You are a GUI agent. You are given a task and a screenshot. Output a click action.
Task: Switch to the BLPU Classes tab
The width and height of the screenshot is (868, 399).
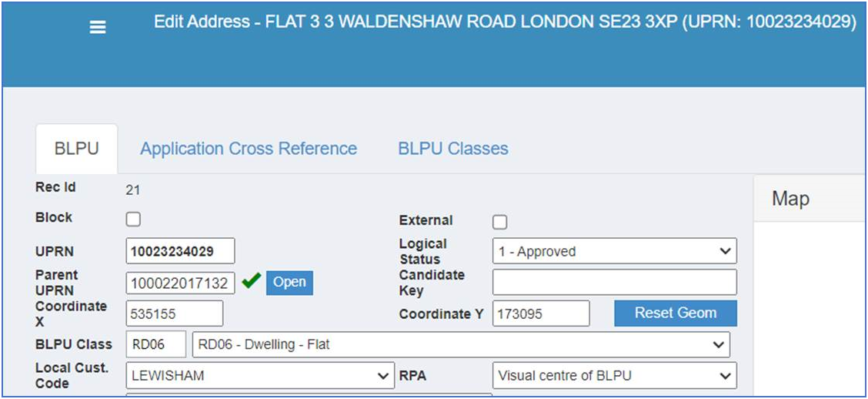pyautogui.click(x=453, y=149)
